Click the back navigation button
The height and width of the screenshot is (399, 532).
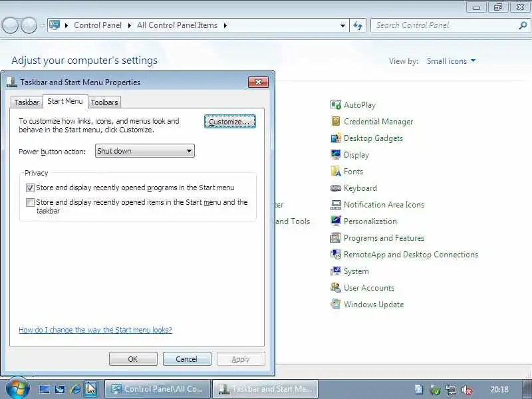(x=10, y=25)
